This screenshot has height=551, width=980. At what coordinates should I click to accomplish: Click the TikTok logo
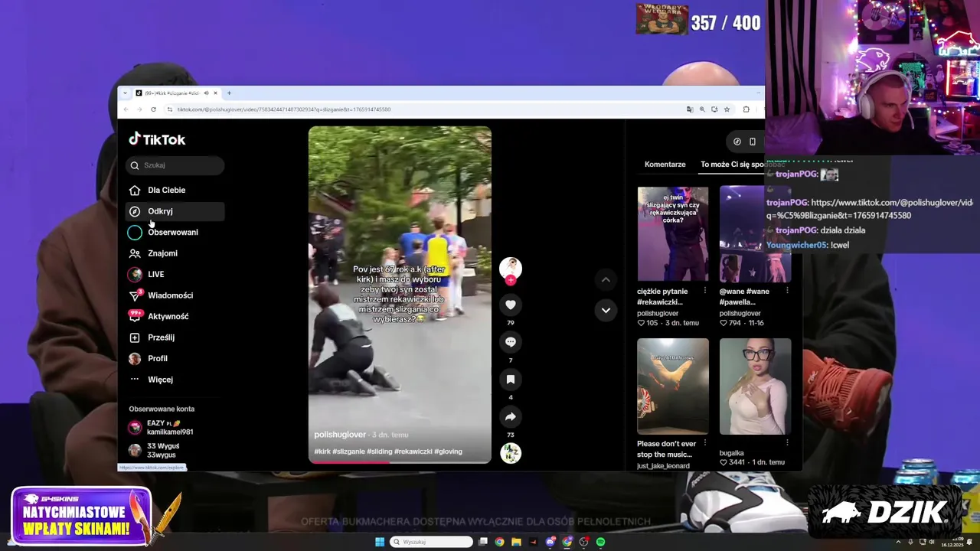pyautogui.click(x=157, y=139)
